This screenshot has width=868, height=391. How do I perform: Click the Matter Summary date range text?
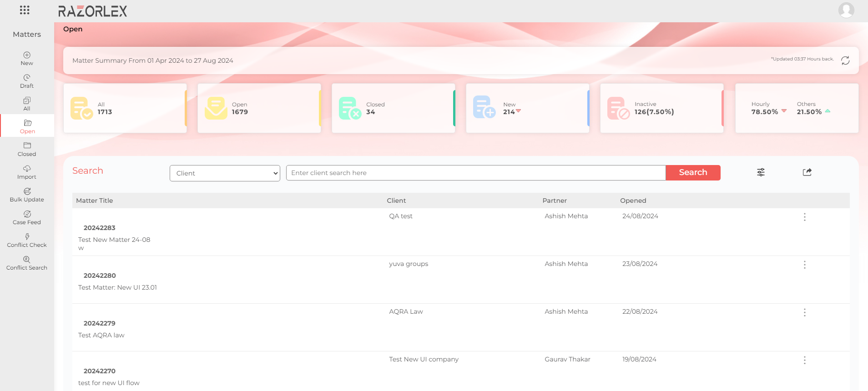[153, 60]
